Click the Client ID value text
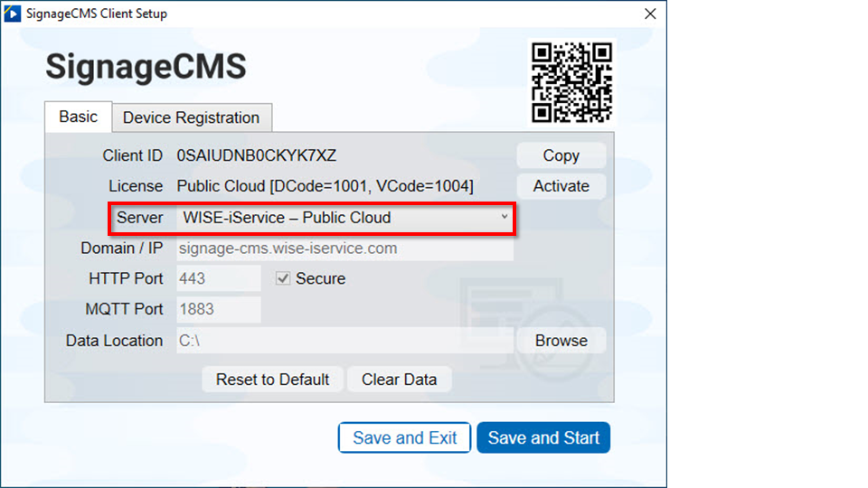 257,155
